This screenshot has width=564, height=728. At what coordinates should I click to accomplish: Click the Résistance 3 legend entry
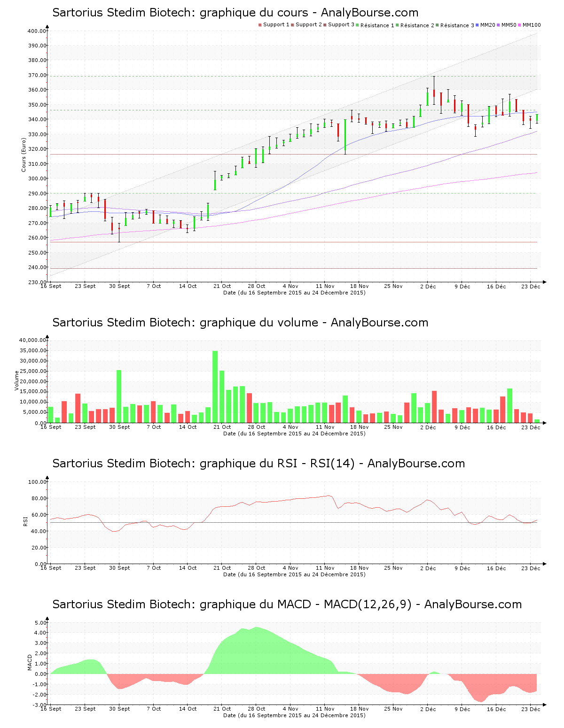457,25
